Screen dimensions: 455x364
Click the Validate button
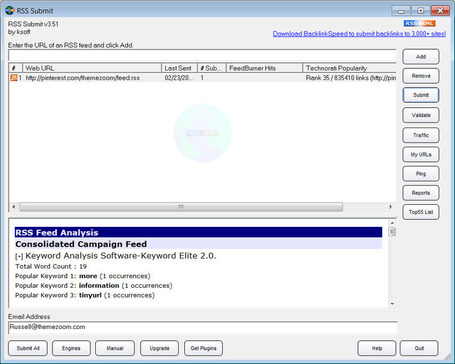click(x=421, y=115)
